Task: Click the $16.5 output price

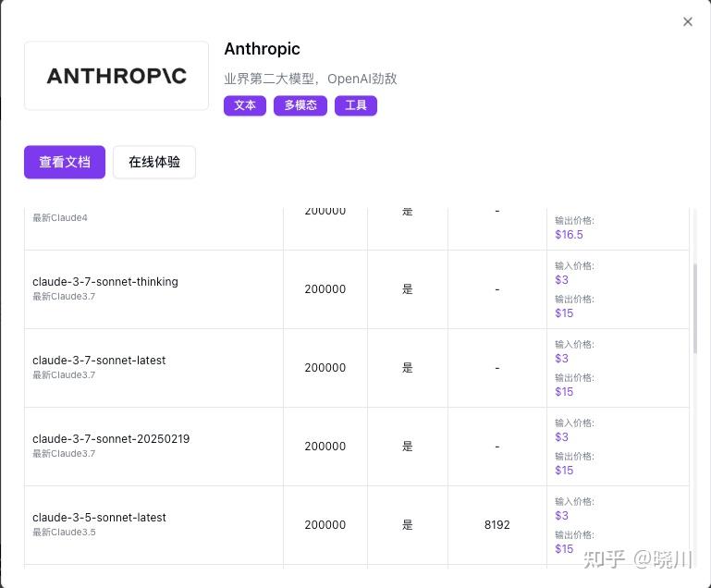Action: (569, 235)
